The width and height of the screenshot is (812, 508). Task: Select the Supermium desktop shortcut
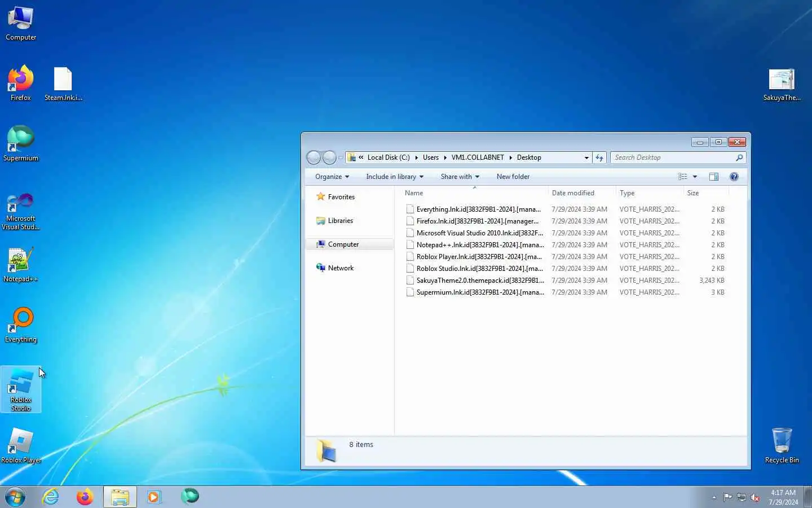(21, 144)
